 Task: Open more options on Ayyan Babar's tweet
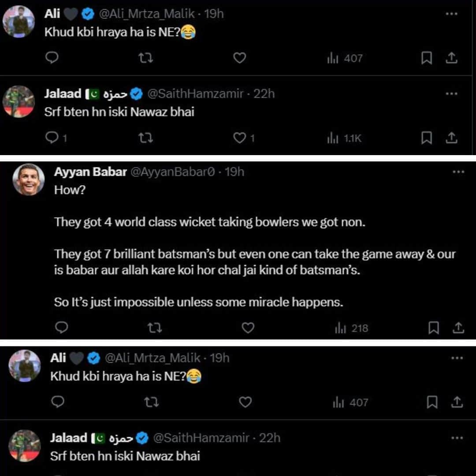pos(458,172)
